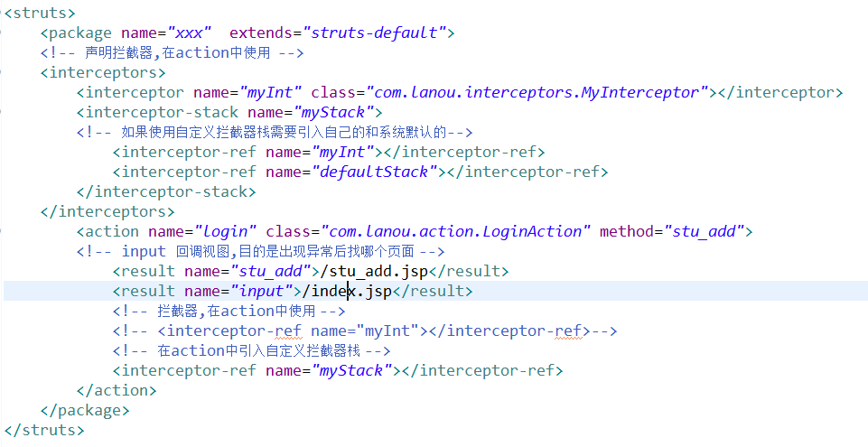This screenshot has width=868, height=447.
Task: Click the closing </interceptors> tag
Action: pos(107,212)
